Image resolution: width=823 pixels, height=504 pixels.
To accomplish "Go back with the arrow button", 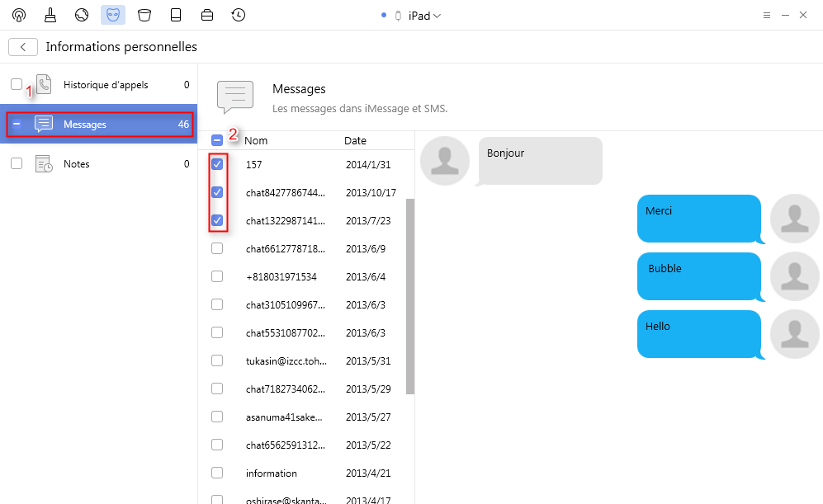I will (x=23, y=47).
